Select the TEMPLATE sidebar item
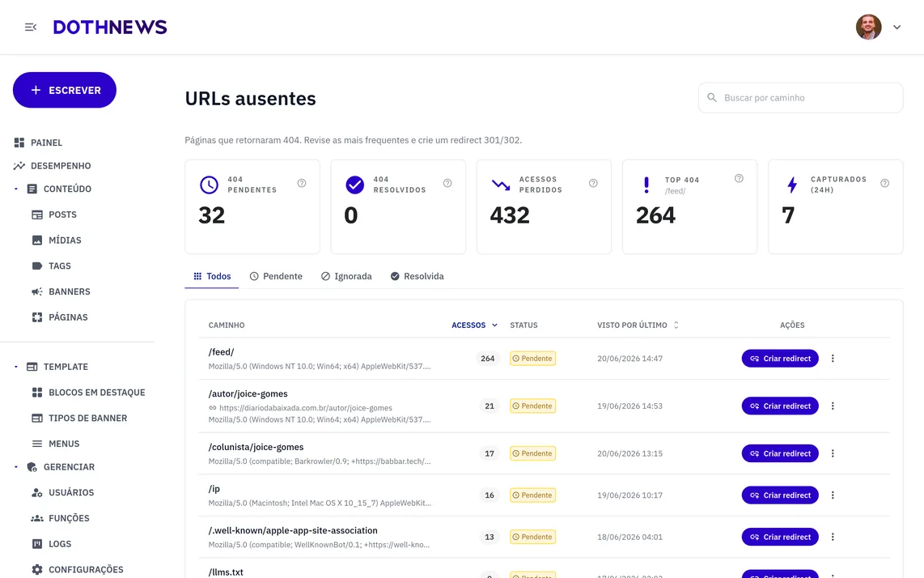This screenshot has height=578, width=924. point(57,367)
